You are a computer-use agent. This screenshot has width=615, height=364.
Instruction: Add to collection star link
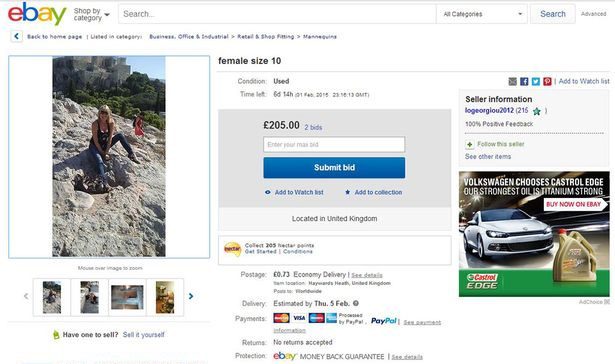(x=373, y=192)
